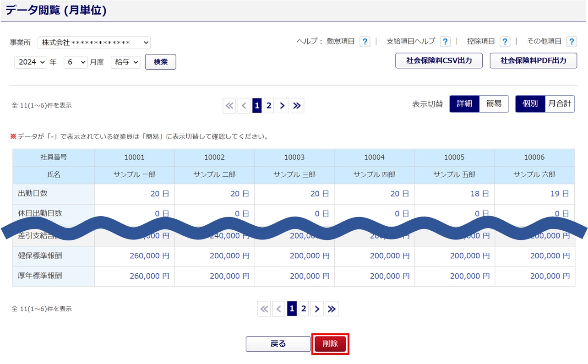
Task: Switch display to 詳細 view
Action: pyautogui.click(x=464, y=104)
